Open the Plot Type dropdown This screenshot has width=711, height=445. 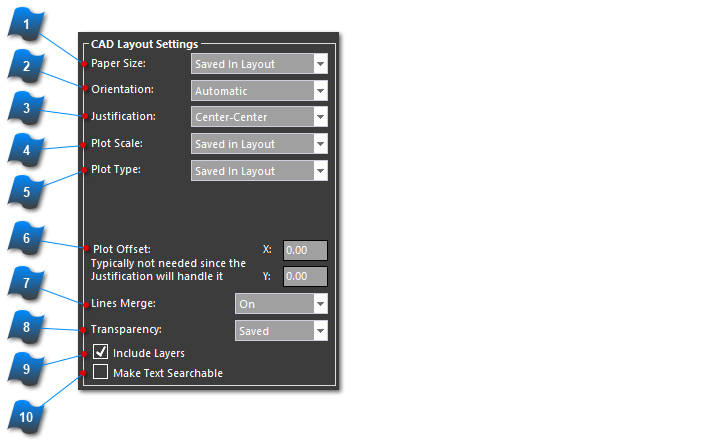[259, 171]
